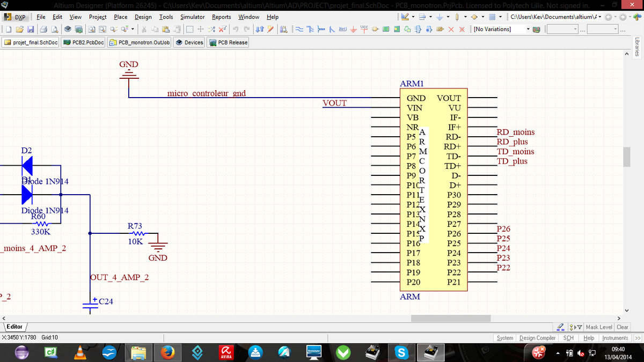Click the Save document icon
The width and height of the screenshot is (644, 362).
[31, 29]
